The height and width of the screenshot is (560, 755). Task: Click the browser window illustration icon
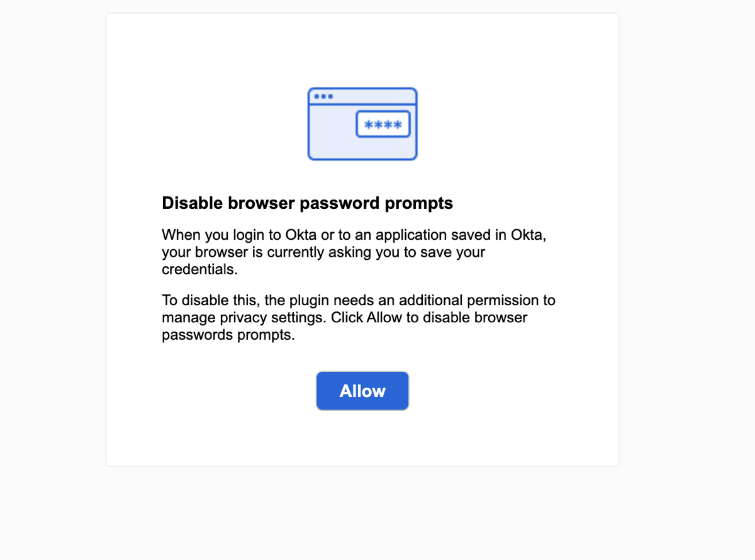click(x=362, y=124)
